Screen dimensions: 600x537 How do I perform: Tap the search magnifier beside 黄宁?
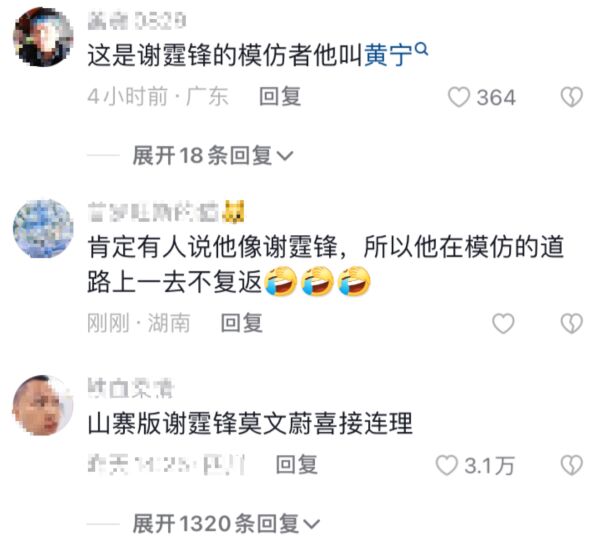[421, 49]
